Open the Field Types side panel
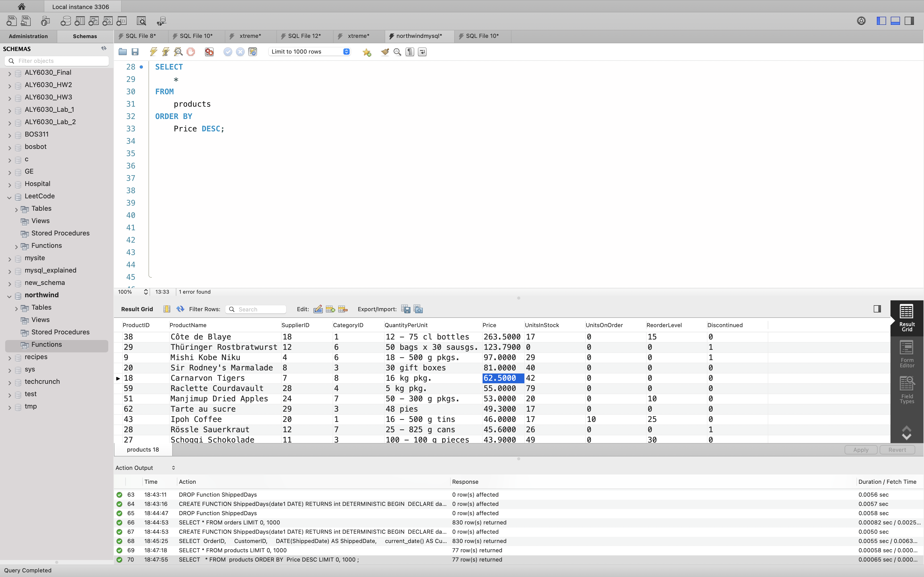Viewport: 924px width, 577px height. click(x=907, y=390)
